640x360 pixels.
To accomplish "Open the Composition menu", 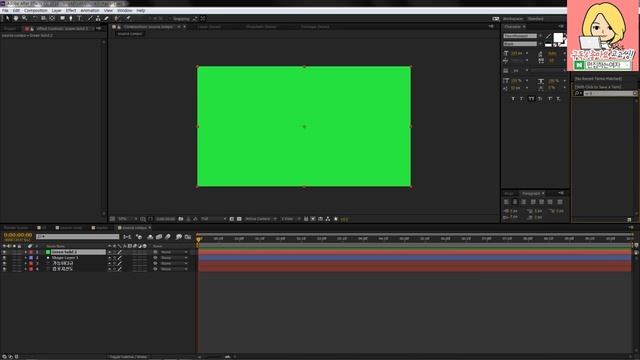I will [x=36, y=11].
